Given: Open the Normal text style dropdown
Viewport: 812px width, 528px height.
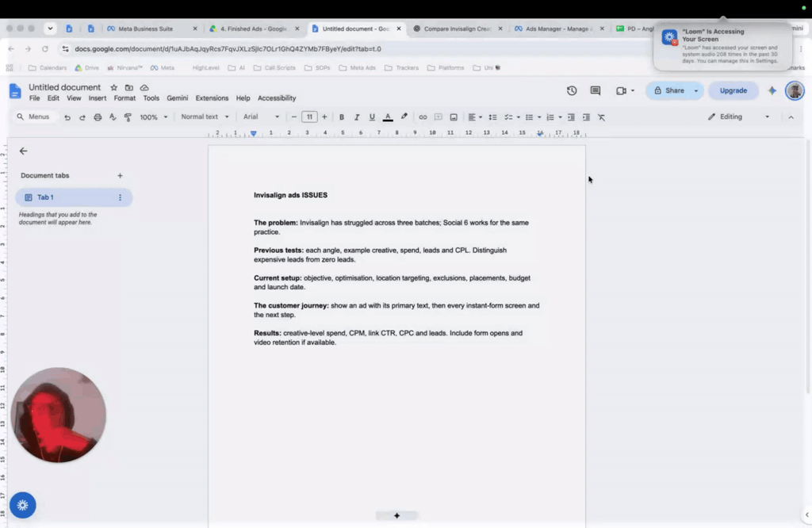Looking at the screenshot, I should (x=205, y=117).
